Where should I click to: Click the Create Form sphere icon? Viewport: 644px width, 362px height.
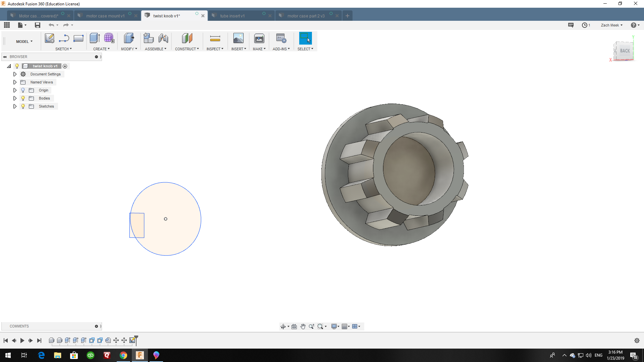(109, 38)
